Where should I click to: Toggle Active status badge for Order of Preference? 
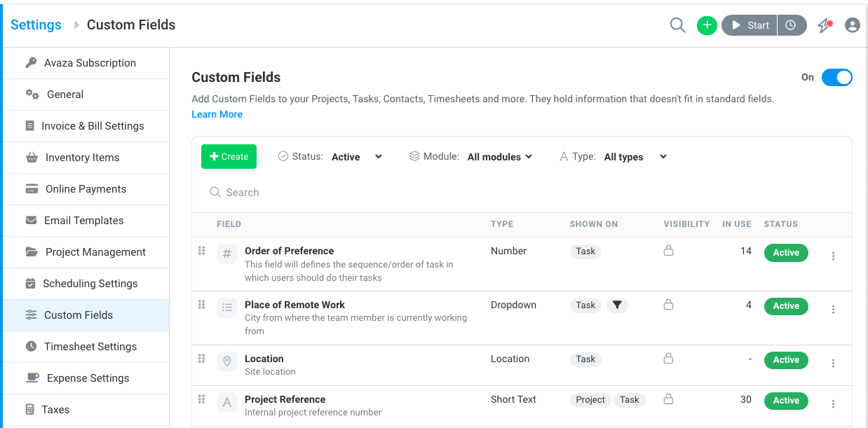786,253
